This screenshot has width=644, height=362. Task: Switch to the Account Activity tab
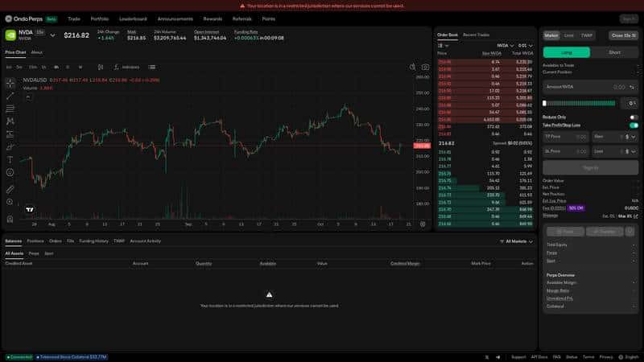tap(146, 241)
